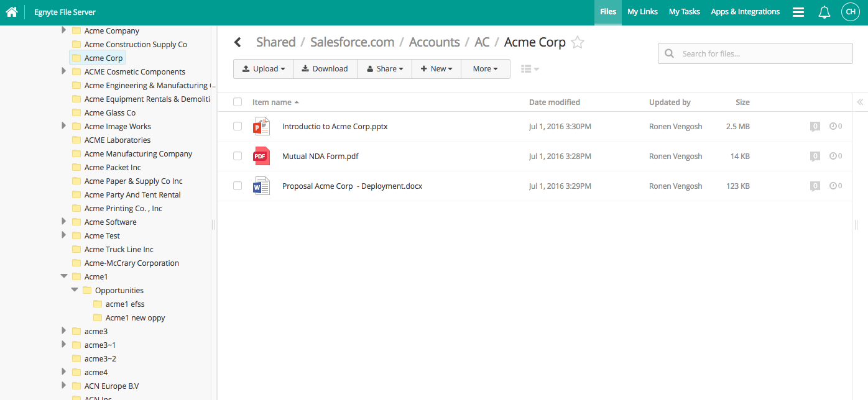Open the notifications bell
Screen dimensions: 868x400
click(824, 12)
